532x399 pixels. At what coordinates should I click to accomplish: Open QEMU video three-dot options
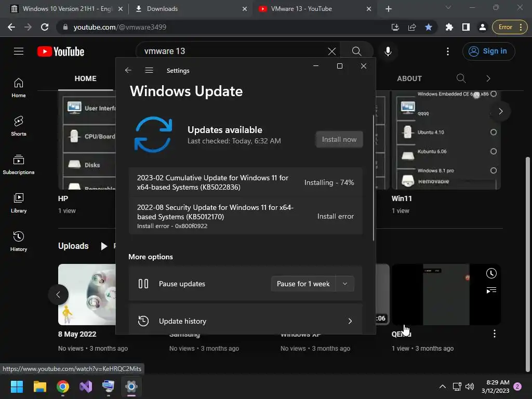495,334
